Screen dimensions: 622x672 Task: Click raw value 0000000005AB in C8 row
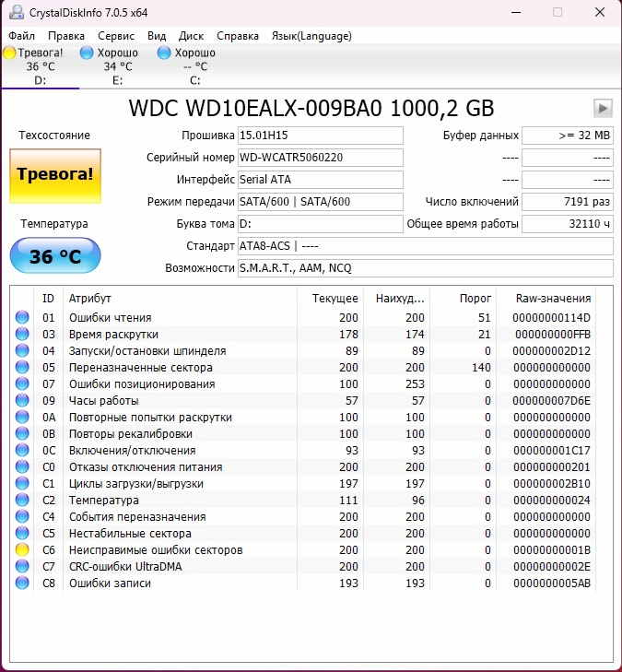[552, 584]
